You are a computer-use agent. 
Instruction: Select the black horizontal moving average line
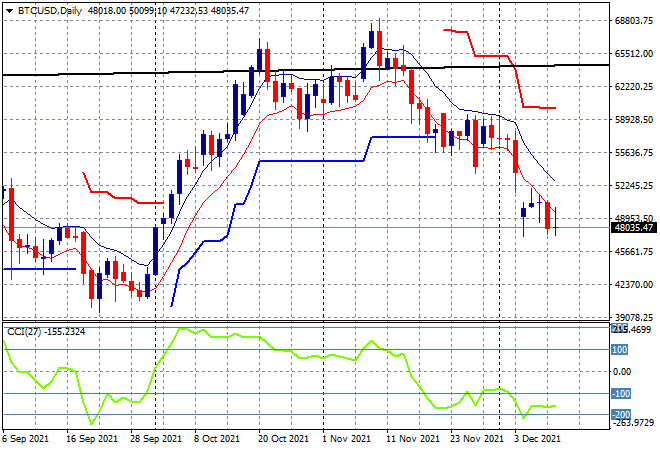[150, 72]
